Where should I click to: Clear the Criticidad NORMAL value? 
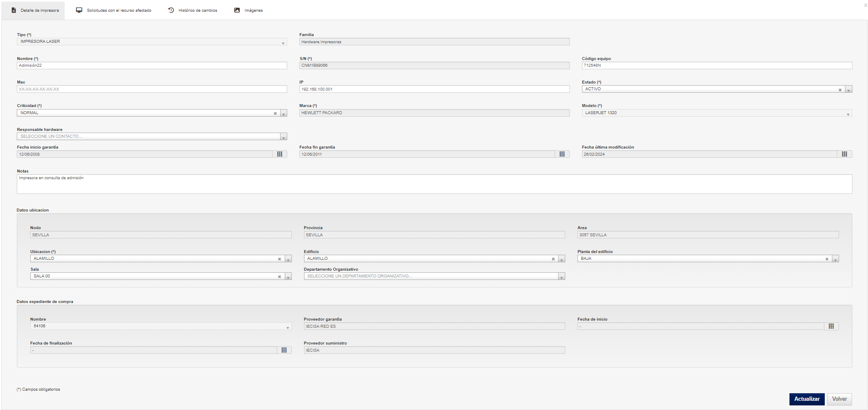tap(275, 113)
